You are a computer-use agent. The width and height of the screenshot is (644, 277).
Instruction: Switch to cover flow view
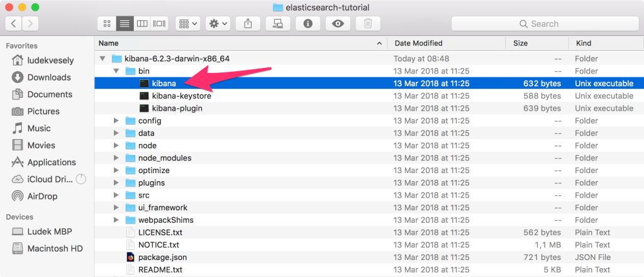(160, 23)
